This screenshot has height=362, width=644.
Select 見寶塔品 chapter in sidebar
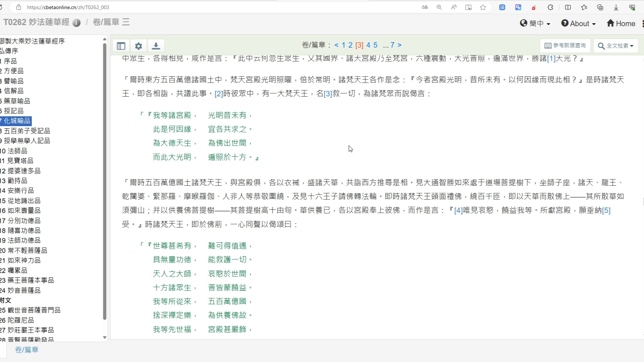click(x=17, y=161)
